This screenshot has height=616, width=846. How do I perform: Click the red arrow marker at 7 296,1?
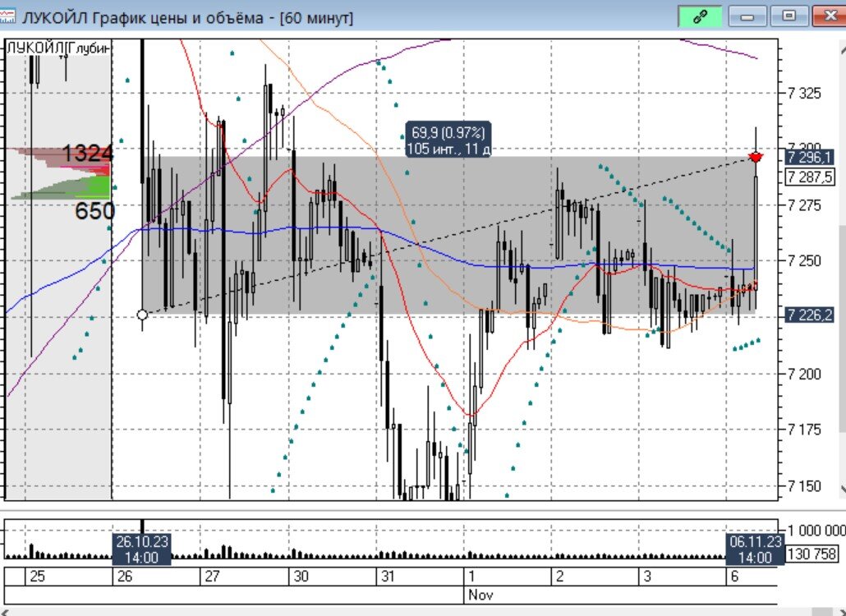point(756,158)
